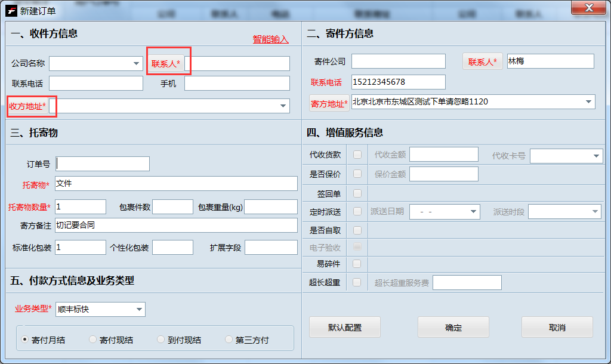Open the 寄方地址 dropdown
This screenshot has height=364, width=611.
(x=588, y=101)
